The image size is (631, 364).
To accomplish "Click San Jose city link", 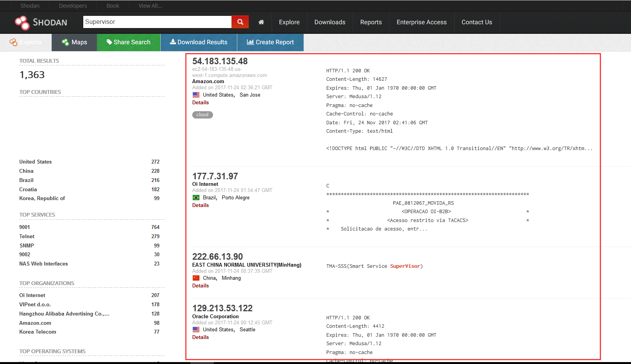I will pyautogui.click(x=250, y=95).
